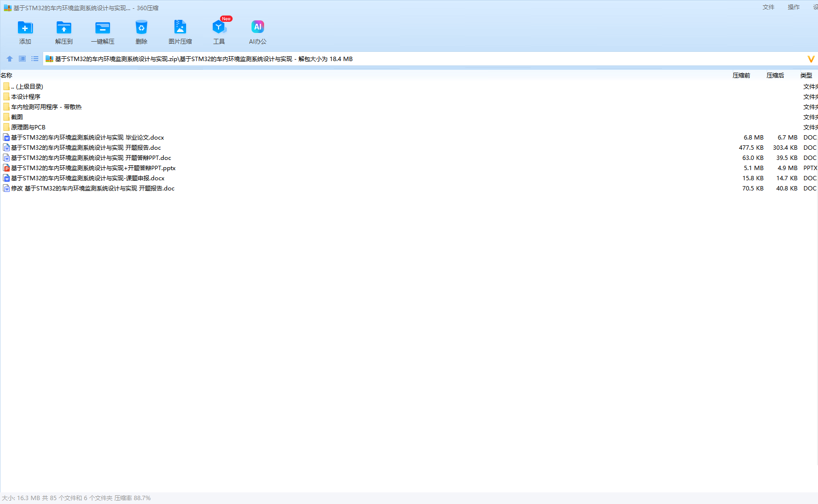Select the 本设计程序 folder
Viewport: 818px width, 504px height.
(26, 97)
